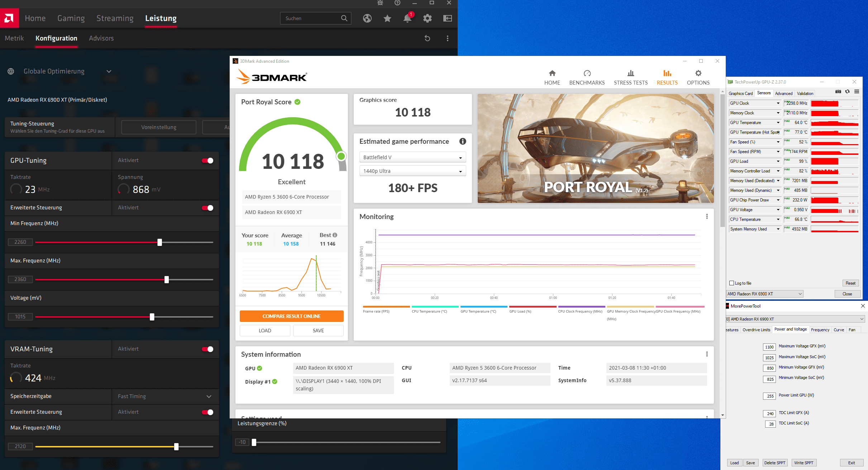Open 3DMark Stress Tests section
This screenshot has width=868, height=470.
(x=631, y=77)
